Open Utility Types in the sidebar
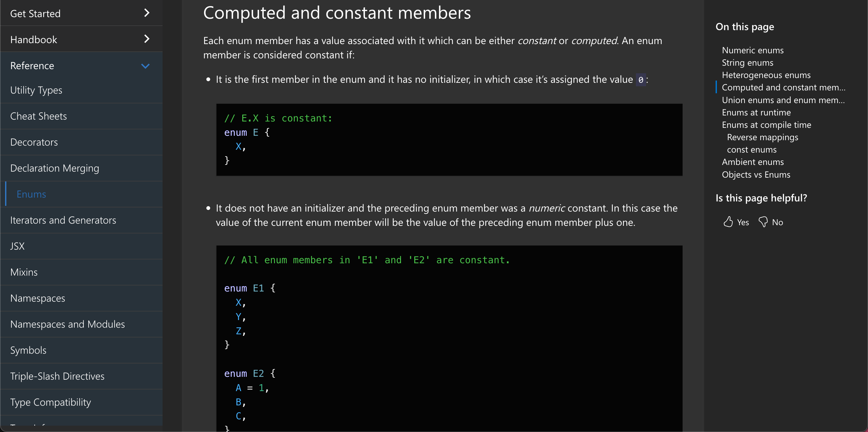This screenshot has height=432, width=868. point(37,90)
